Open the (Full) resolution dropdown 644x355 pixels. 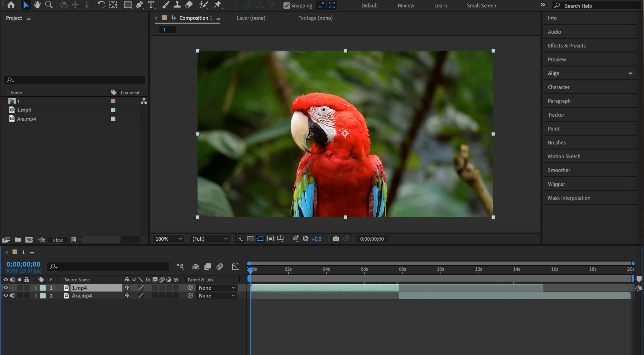[210, 239]
